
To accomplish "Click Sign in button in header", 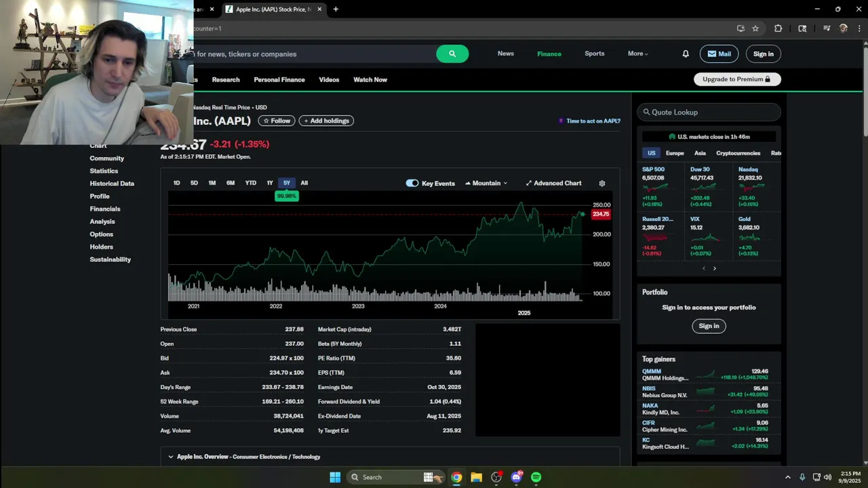I will 763,54.
